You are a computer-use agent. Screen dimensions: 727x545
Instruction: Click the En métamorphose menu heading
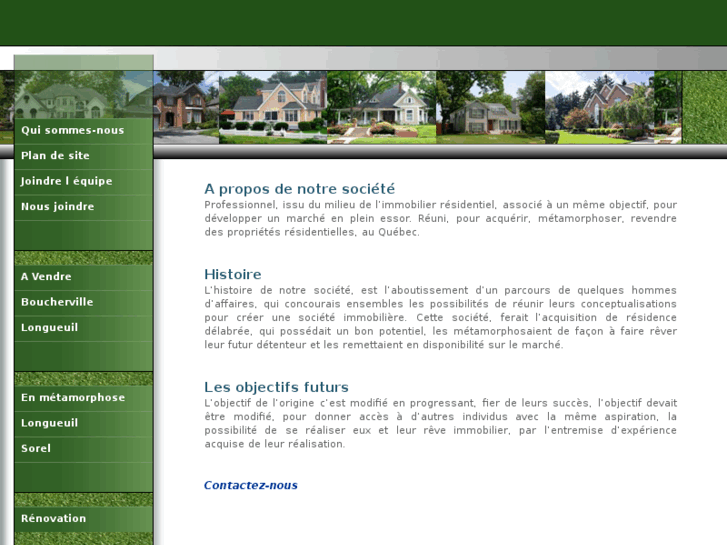point(83,398)
